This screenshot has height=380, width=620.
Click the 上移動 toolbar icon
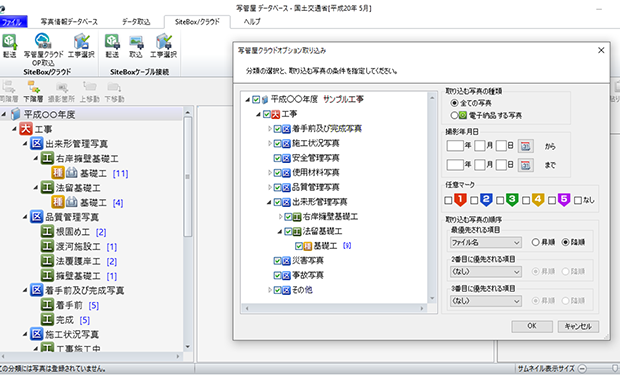click(x=89, y=87)
